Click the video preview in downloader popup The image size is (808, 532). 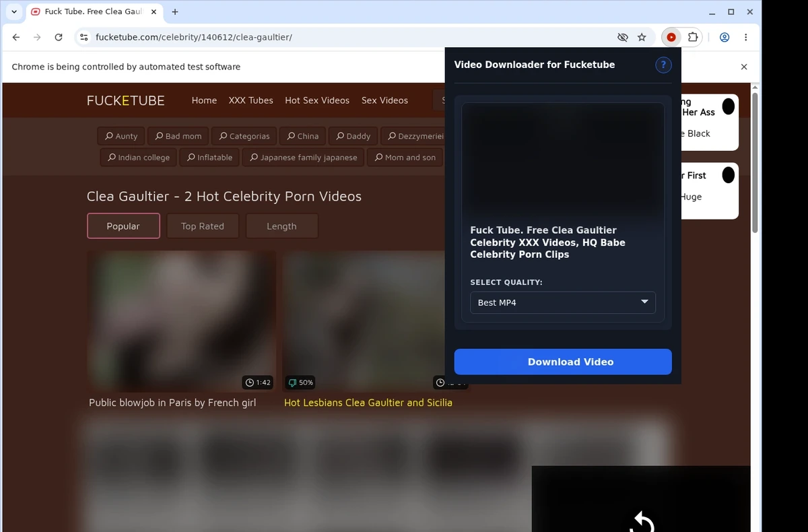pyautogui.click(x=563, y=160)
